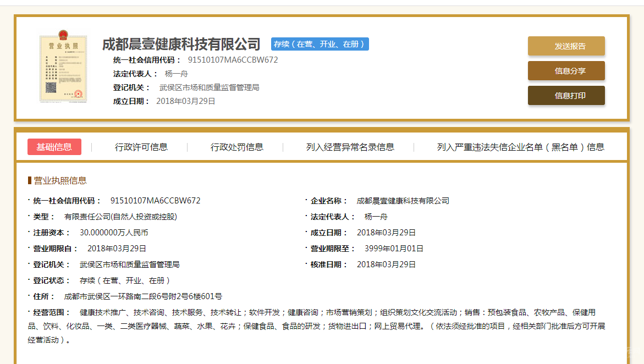
Task: Click credit code 91510107MA6CCBW672 in license info
Action: click(x=155, y=201)
